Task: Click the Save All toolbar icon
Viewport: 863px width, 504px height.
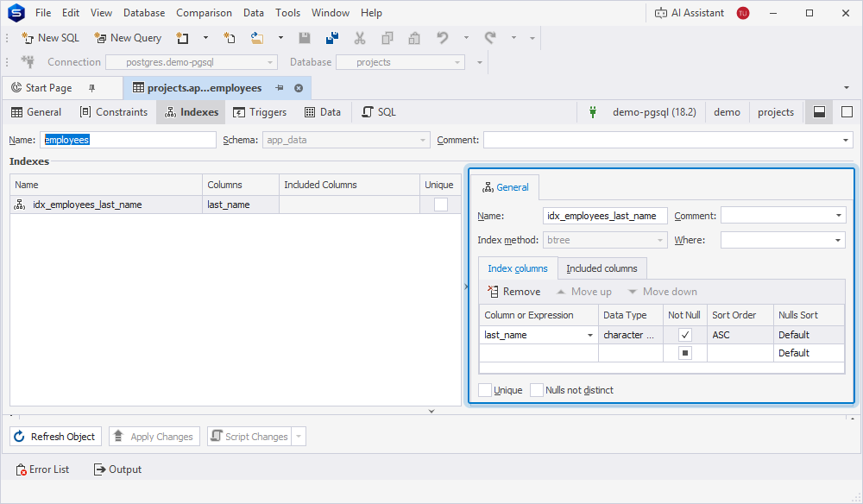Action: (332, 38)
